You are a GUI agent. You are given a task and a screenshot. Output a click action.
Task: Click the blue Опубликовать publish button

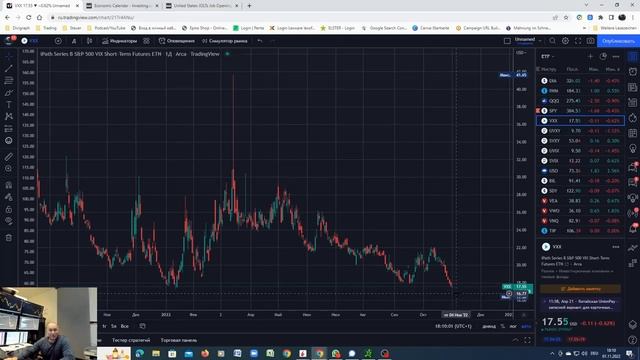pos(618,41)
